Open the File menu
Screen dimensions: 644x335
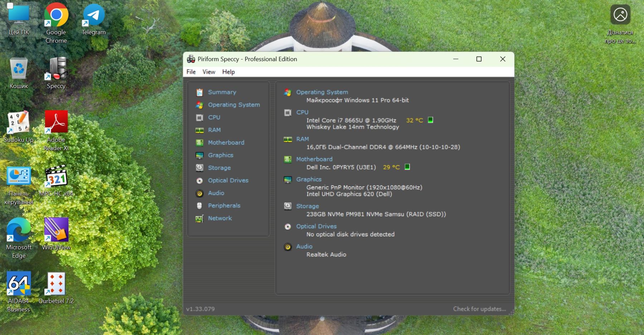pos(191,72)
